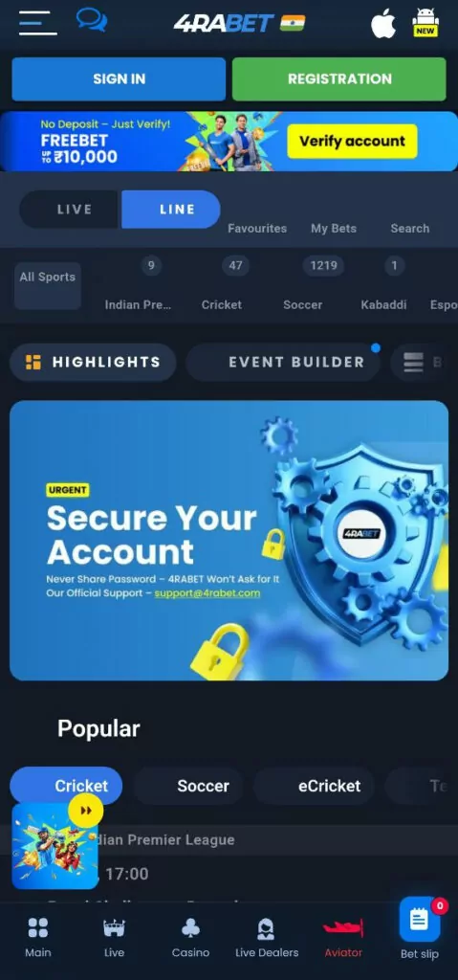Open the cricket promo thumbnail
The width and height of the screenshot is (458, 980).
click(x=55, y=846)
